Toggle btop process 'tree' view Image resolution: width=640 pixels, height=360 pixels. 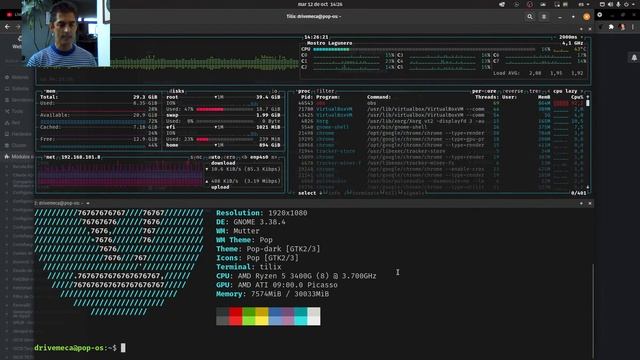tap(535, 91)
